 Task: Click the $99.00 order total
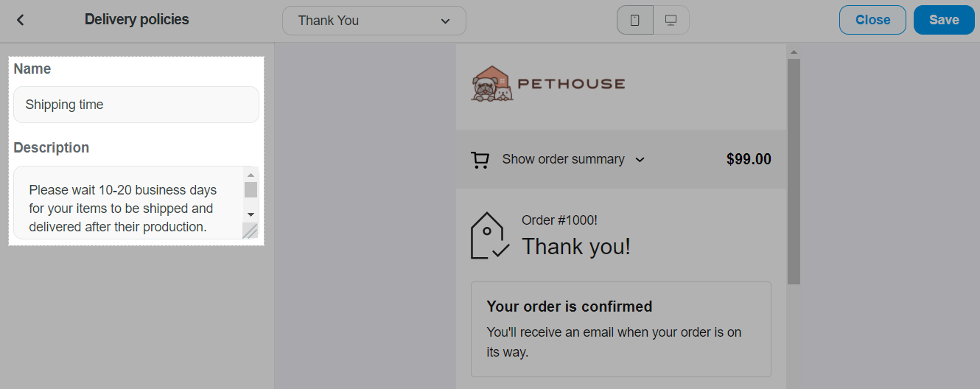[x=749, y=159]
